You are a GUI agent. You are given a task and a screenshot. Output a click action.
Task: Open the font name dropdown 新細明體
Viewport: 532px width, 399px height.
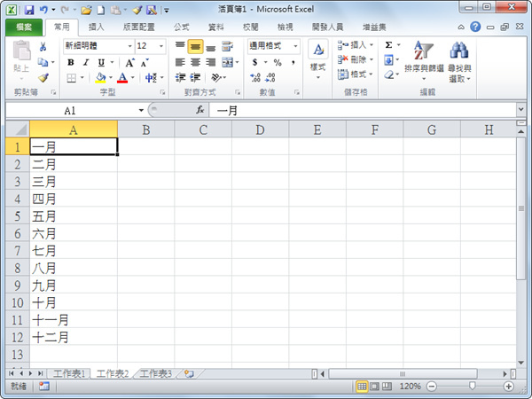pos(129,46)
